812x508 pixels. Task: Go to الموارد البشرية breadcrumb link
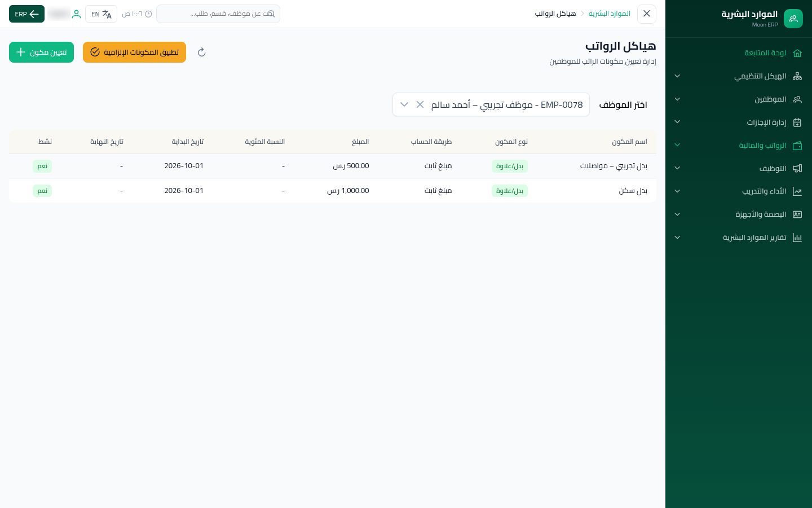(610, 14)
